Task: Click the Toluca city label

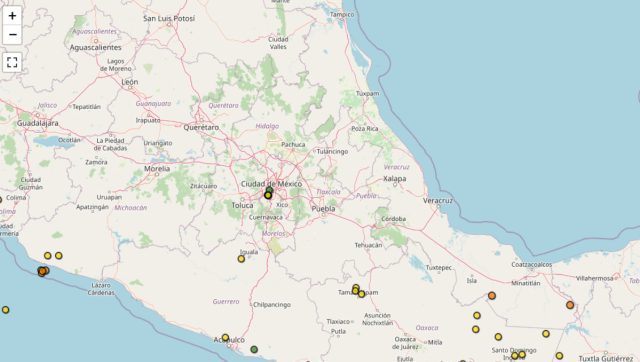Action: 242,205
